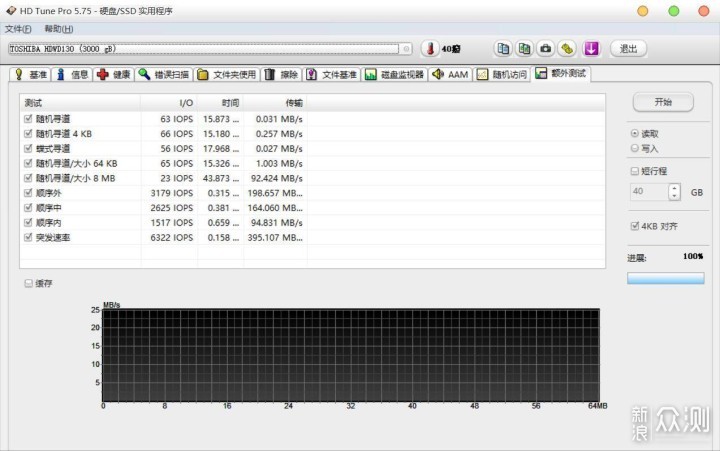Image resolution: width=720 pixels, height=451 pixels.
Task: Click the I/O column header
Action: click(169, 103)
